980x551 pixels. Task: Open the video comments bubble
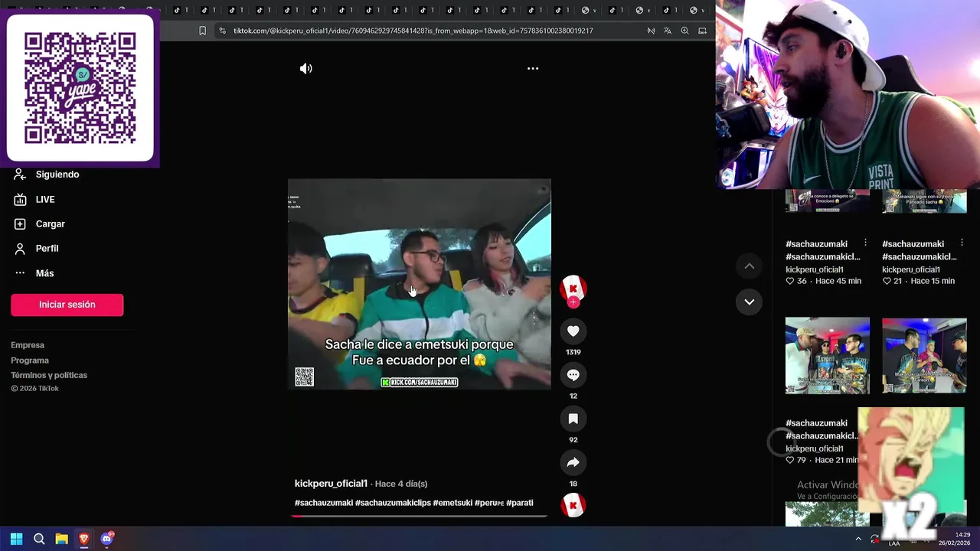tap(573, 375)
